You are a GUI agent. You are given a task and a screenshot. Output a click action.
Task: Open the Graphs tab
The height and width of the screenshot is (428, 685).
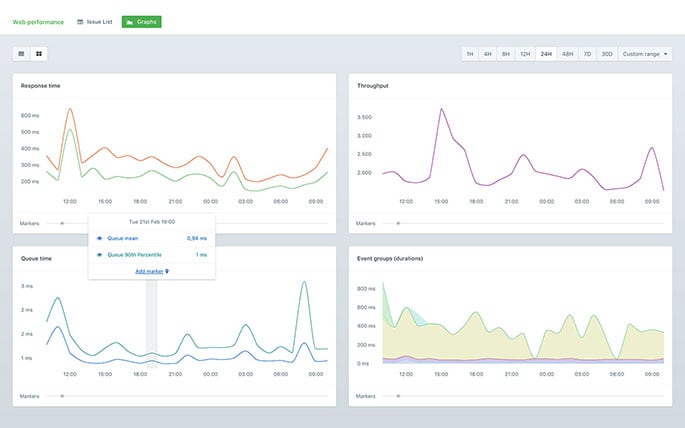(x=142, y=21)
